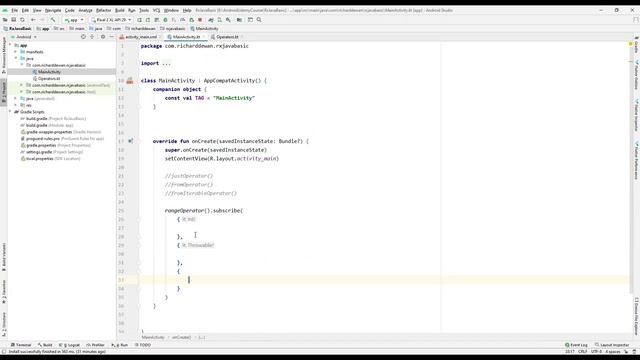Open the Refactor menu
The width and height of the screenshot is (640, 360).
tap(103, 10)
